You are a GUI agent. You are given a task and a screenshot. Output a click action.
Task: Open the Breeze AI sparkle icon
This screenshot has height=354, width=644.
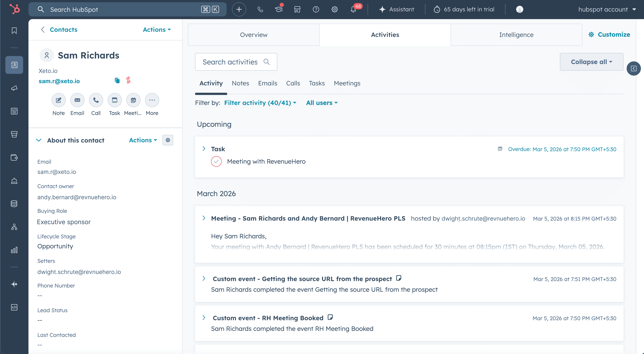click(14, 284)
